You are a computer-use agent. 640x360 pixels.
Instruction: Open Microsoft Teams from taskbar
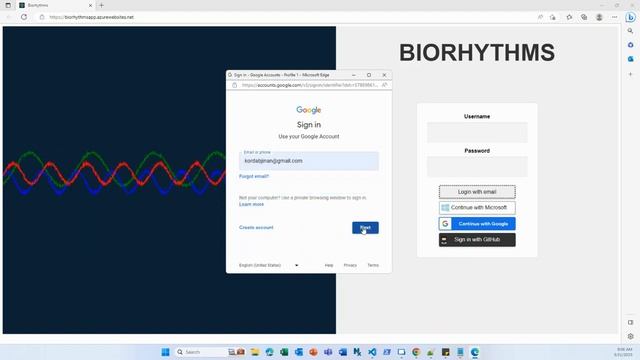328,352
